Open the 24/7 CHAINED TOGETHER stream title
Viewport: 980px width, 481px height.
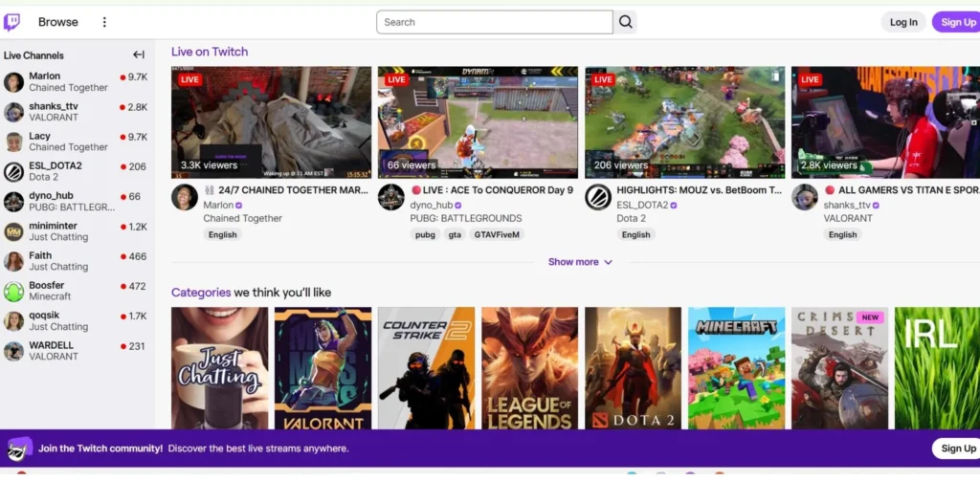click(x=285, y=190)
